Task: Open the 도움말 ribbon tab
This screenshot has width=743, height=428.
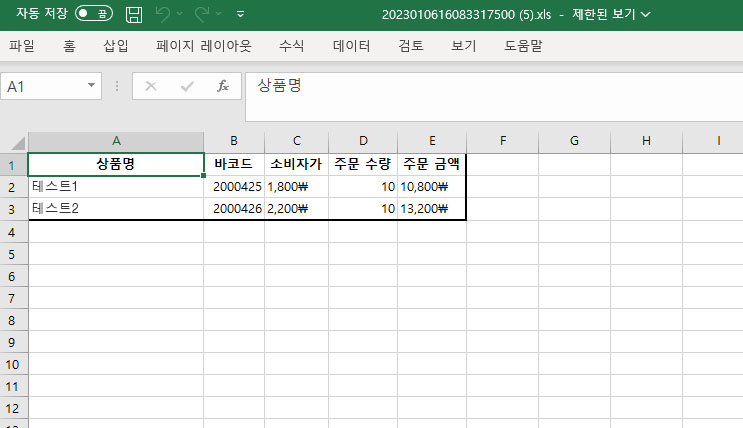Action: pos(523,46)
